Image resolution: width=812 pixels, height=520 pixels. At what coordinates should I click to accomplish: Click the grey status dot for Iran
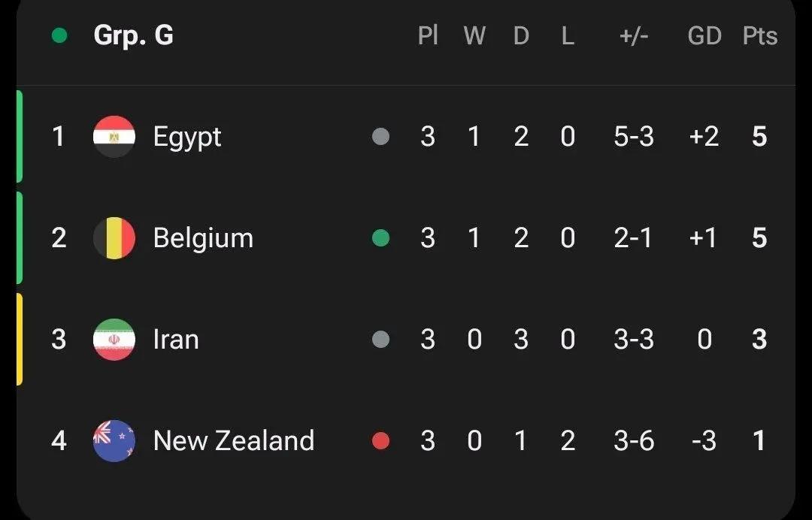[380, 340]
